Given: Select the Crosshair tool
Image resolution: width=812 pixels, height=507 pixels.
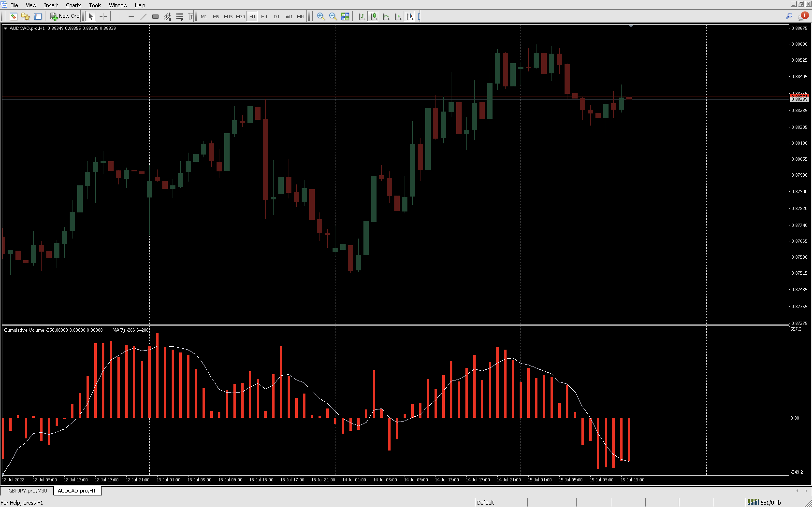Looking at the screenshot, I should click(103, 16).
